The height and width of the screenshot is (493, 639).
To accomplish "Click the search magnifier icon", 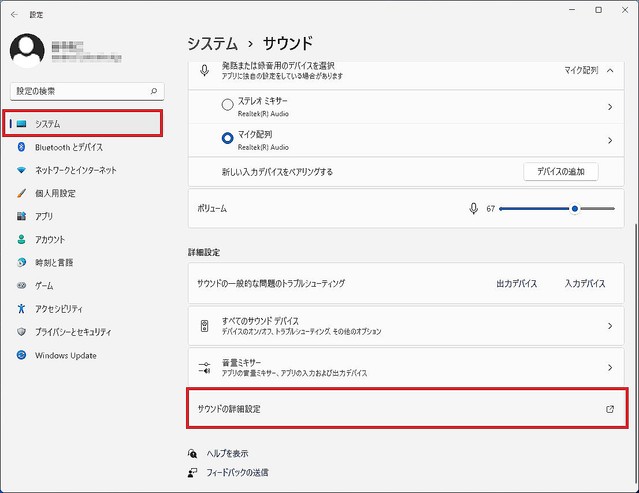I will pos(153,91).
